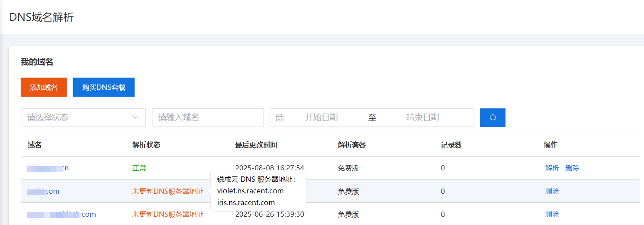This screenshot has width=644, height=225.
Task: Focus the 请输入域名 domain input
Action: click(x=208, y=117)
